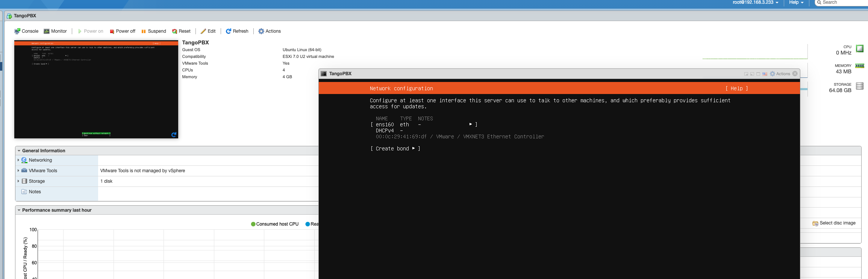
Task: Open the Monitor view
Action: point(55,31)
